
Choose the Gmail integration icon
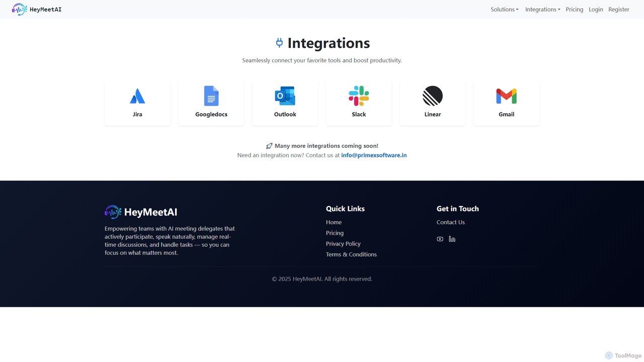tap(506, 96)
